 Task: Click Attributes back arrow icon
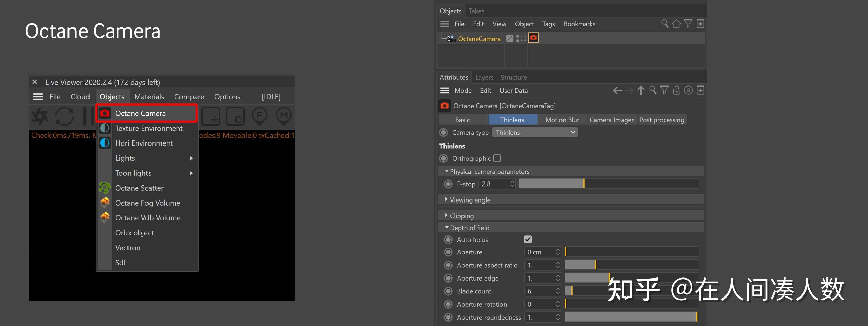click(617, 90)
